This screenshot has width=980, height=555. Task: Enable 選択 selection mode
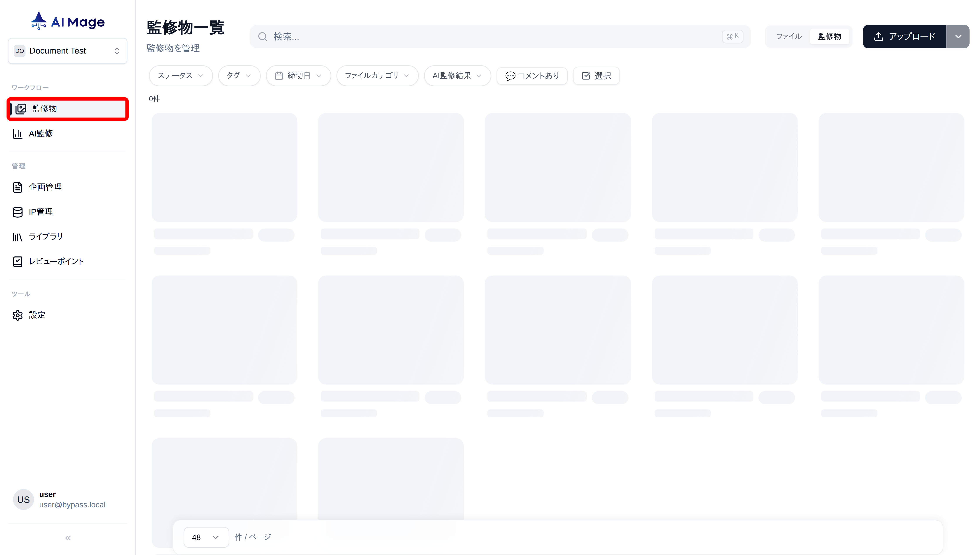[596, 76]
